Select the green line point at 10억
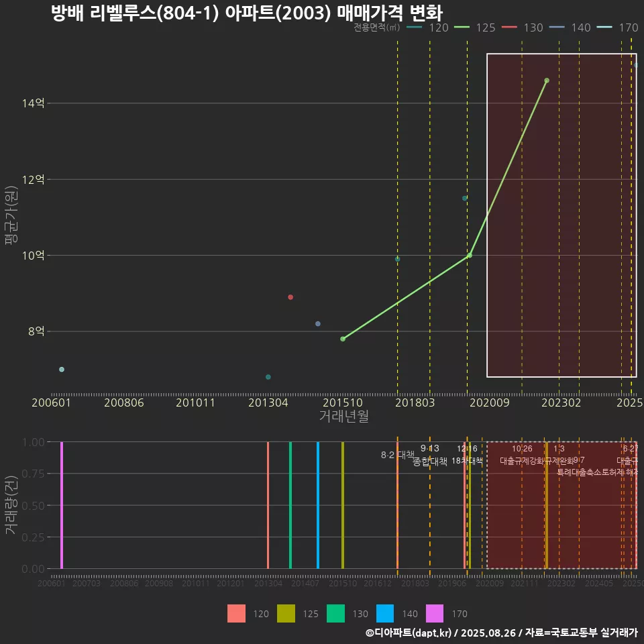Screen dimensions: 644x644 (x=470, y=256)
